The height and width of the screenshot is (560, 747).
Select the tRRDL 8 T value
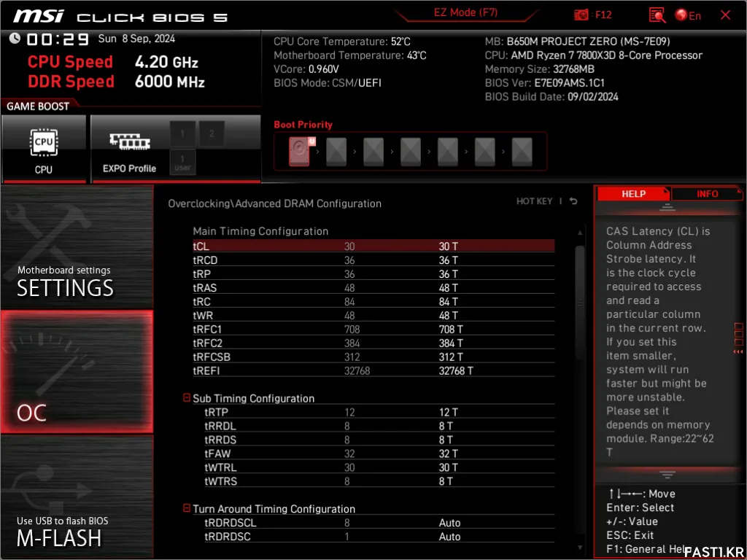446,426
